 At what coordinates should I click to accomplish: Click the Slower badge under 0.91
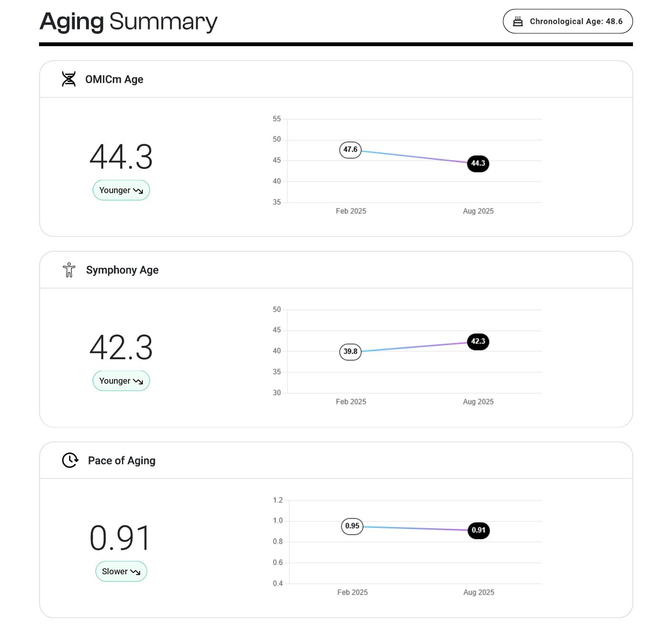(x=121, y=571)
